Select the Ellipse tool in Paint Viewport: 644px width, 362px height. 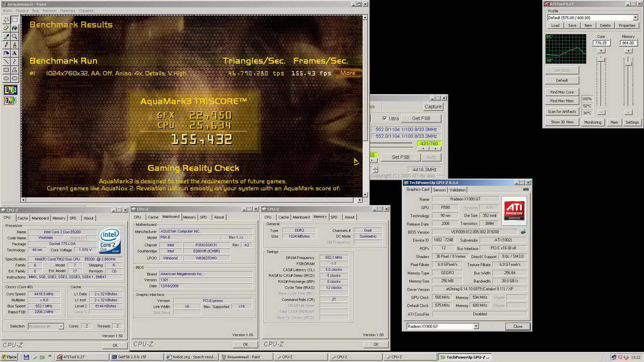(x=6, y=78)
